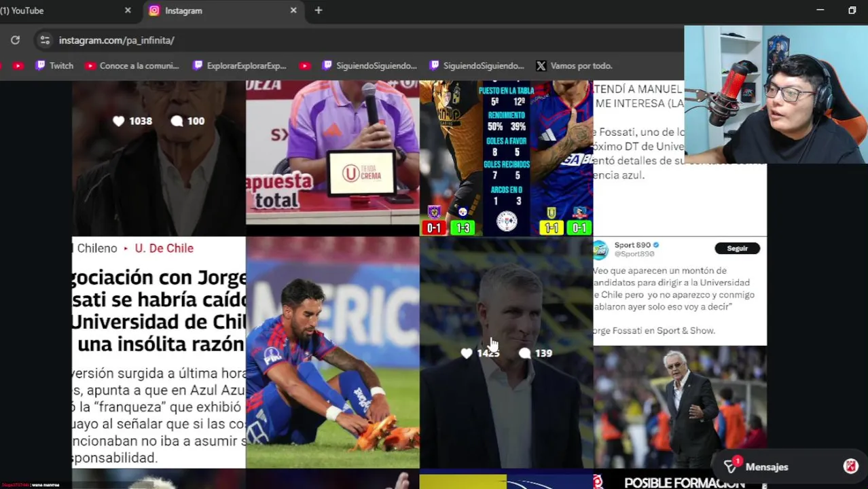Click the heart icon on the hovered post
Image resolution: width=868 pixels, height=489 pixels.
[467, 353]
